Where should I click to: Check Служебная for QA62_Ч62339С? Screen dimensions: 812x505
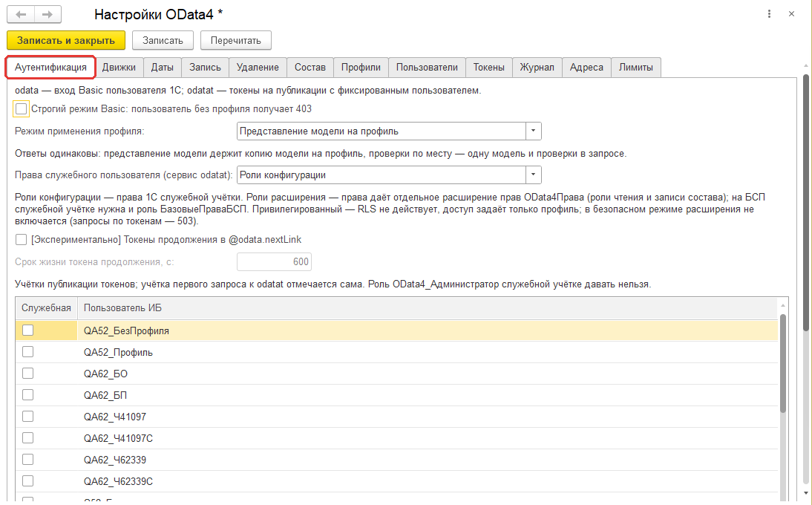point(28,481)
